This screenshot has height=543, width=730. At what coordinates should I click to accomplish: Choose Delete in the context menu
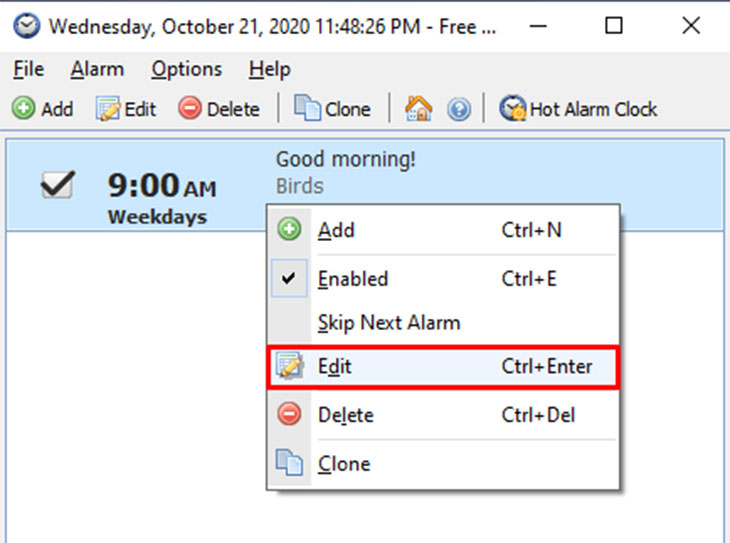[345, 414]
